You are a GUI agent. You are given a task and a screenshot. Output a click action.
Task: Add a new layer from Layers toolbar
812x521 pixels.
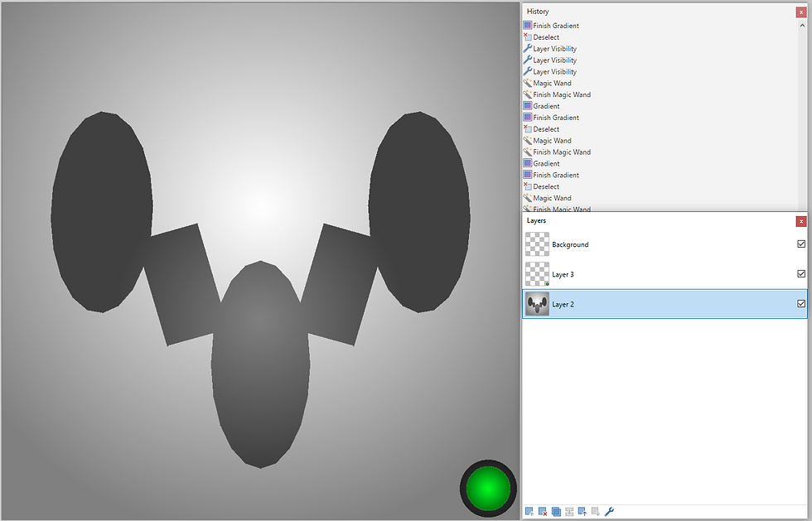pos(529,512)
